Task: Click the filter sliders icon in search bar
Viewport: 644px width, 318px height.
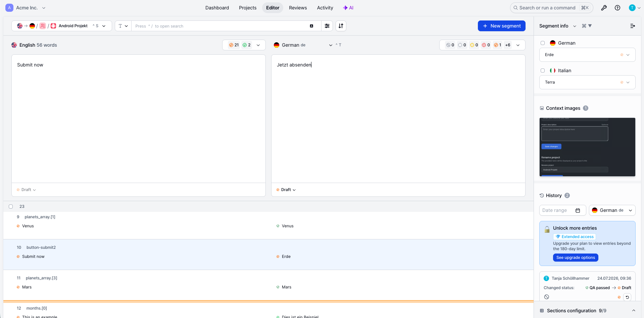Action: [327, 26]
